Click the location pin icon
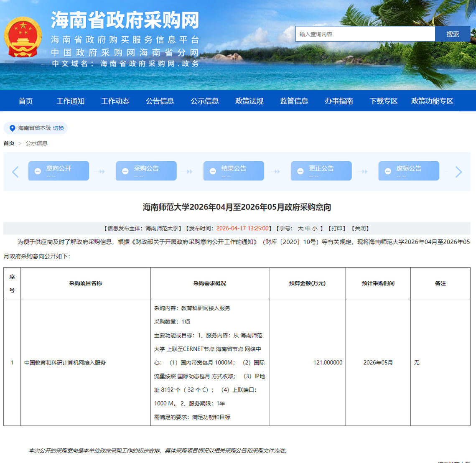This screenshot has height=463, width=476. [12, 128]
